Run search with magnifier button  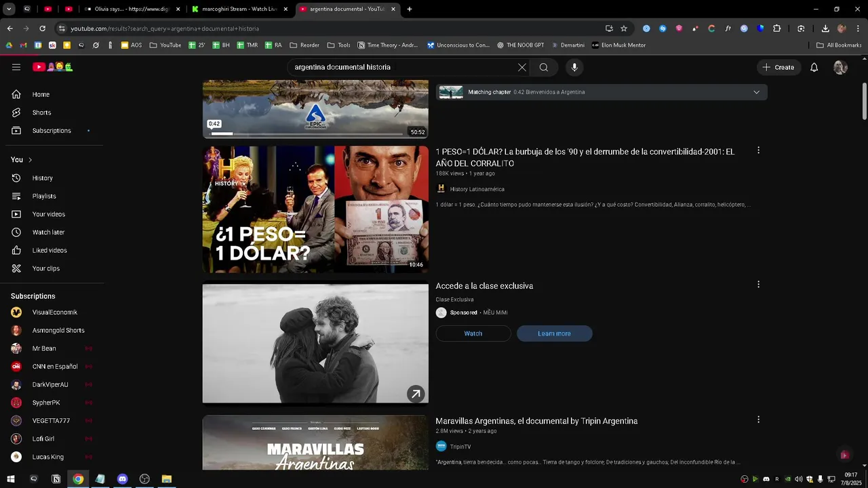544,67
